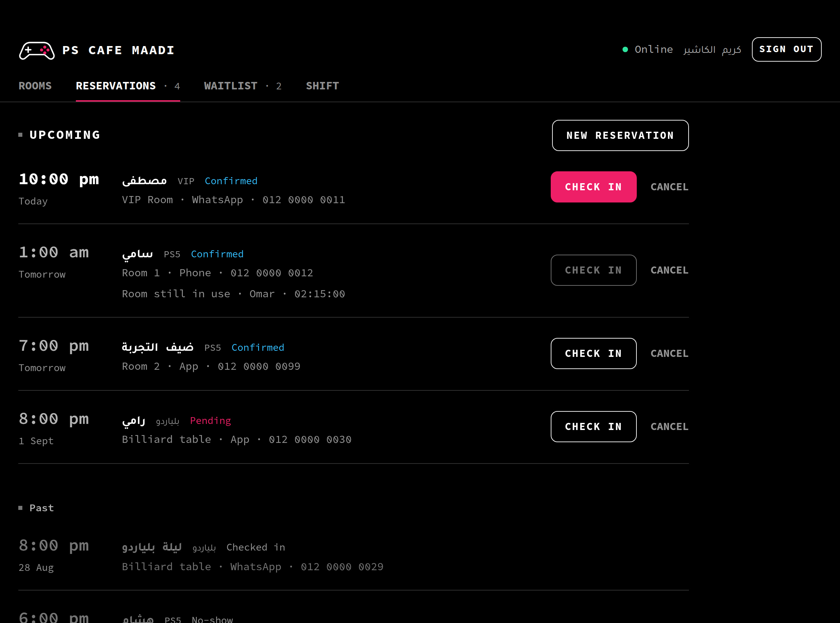
Task: Cancel the 10:00 pm VIP Room reservation
Action: click(x=670, y=187)
